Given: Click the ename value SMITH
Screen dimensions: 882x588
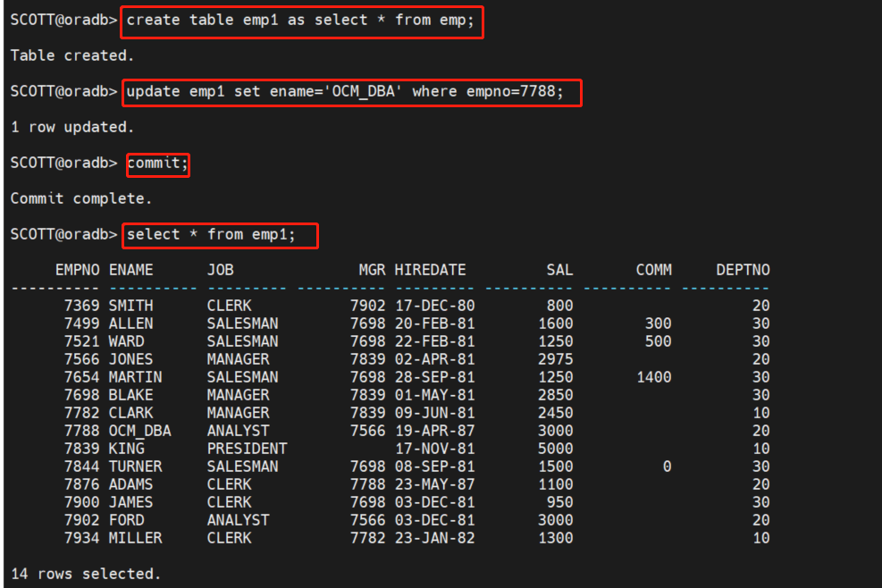Looking at the screenshot, I should click(130, 306).
